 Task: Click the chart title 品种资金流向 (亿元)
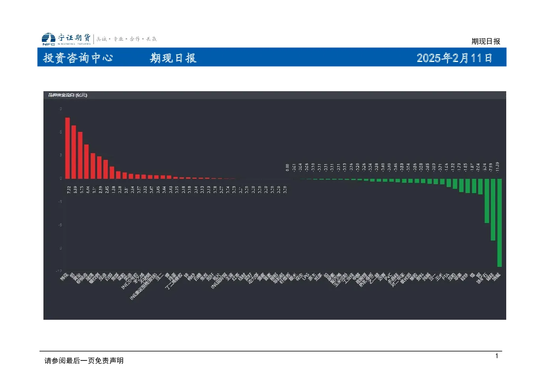(68, 95)
